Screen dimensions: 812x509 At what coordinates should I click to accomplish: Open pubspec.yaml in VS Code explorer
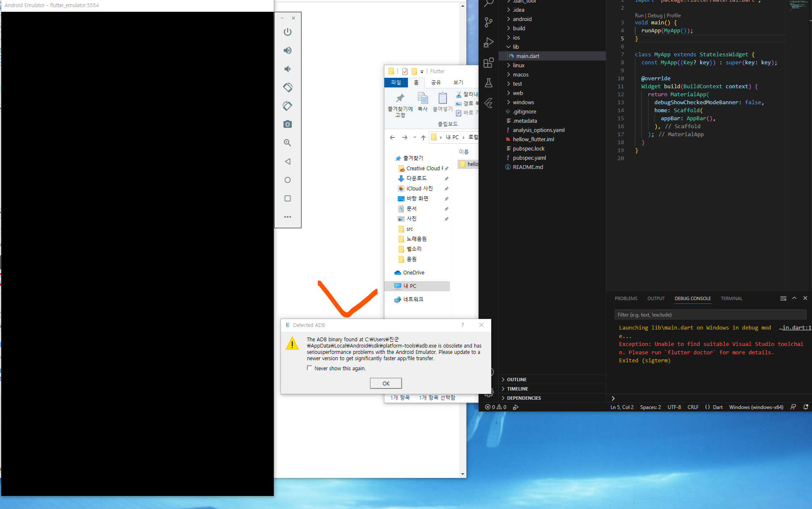coord(529,158)
